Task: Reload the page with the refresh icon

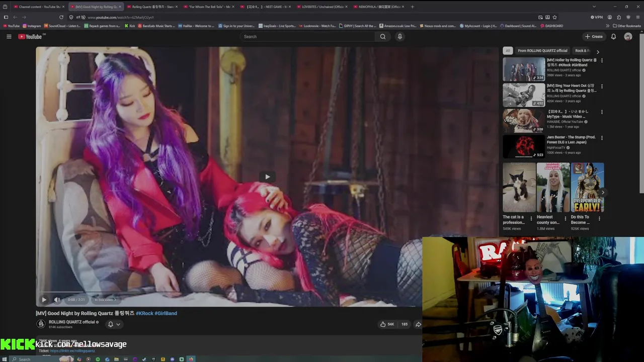Action: tap(61, 17)
